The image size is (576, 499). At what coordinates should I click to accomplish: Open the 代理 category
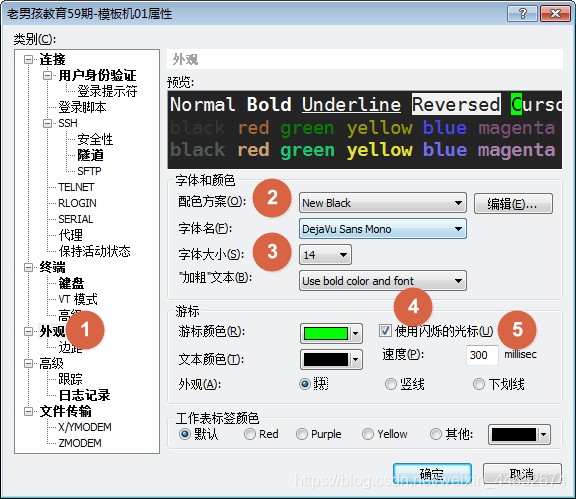point(70,235)
